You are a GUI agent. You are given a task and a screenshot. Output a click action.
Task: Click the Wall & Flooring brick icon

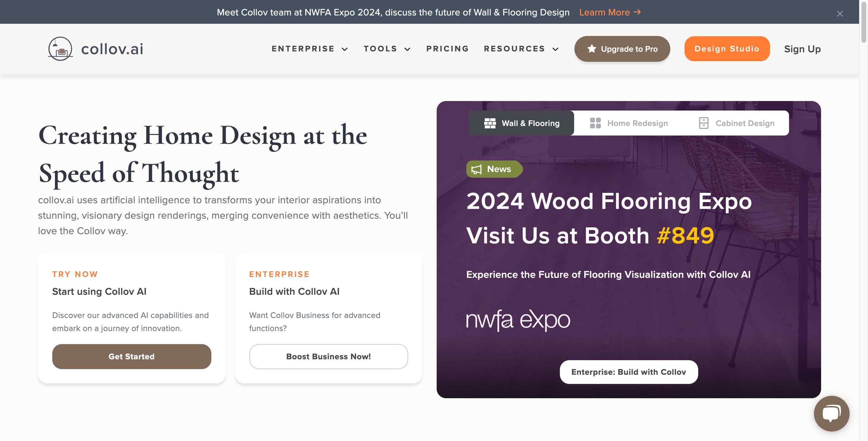(490, 123)
